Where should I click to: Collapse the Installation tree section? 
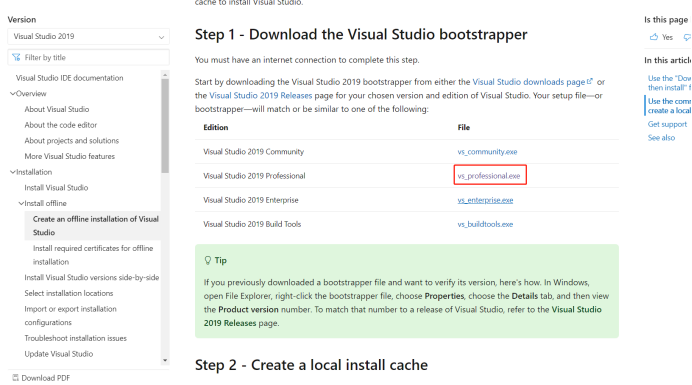13,172
